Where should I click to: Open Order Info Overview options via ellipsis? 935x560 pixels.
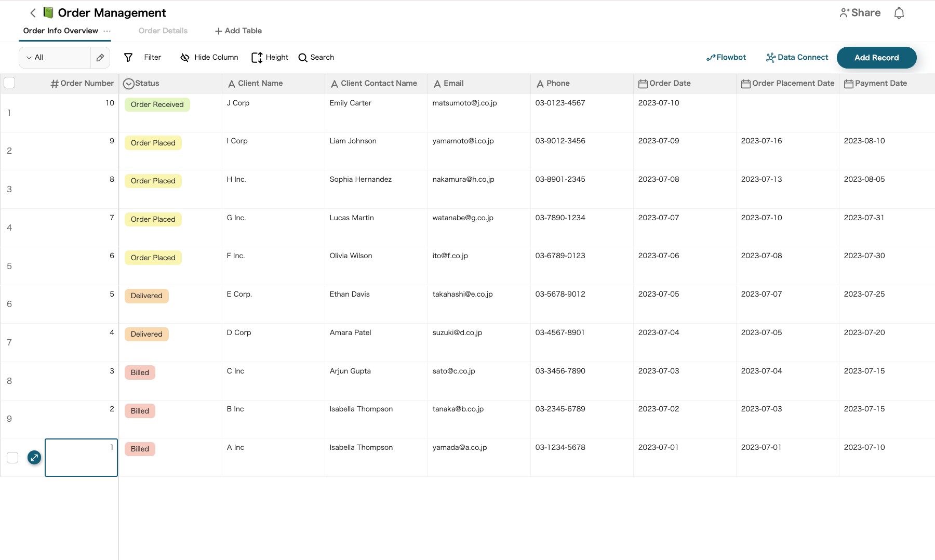(108, 31)
